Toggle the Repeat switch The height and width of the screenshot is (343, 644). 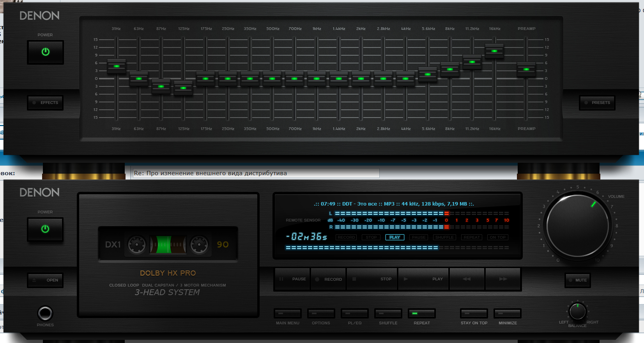pyautogui.click(x=421, y=313)
